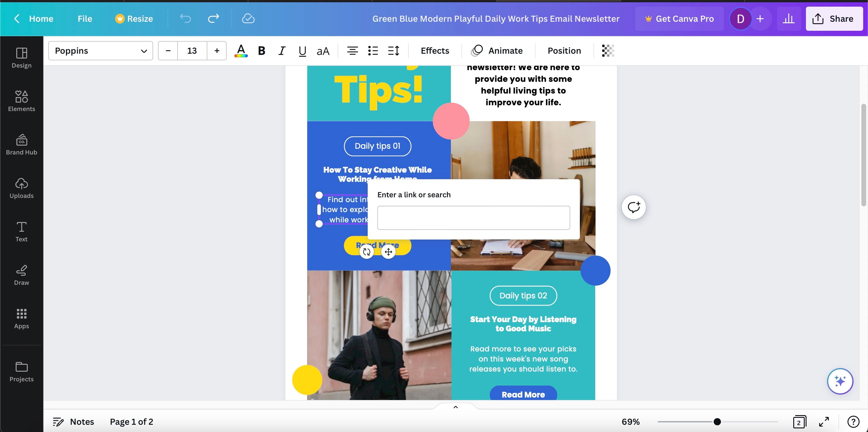
Task: Click the Undo arrow icon
Action: point(187,19)
